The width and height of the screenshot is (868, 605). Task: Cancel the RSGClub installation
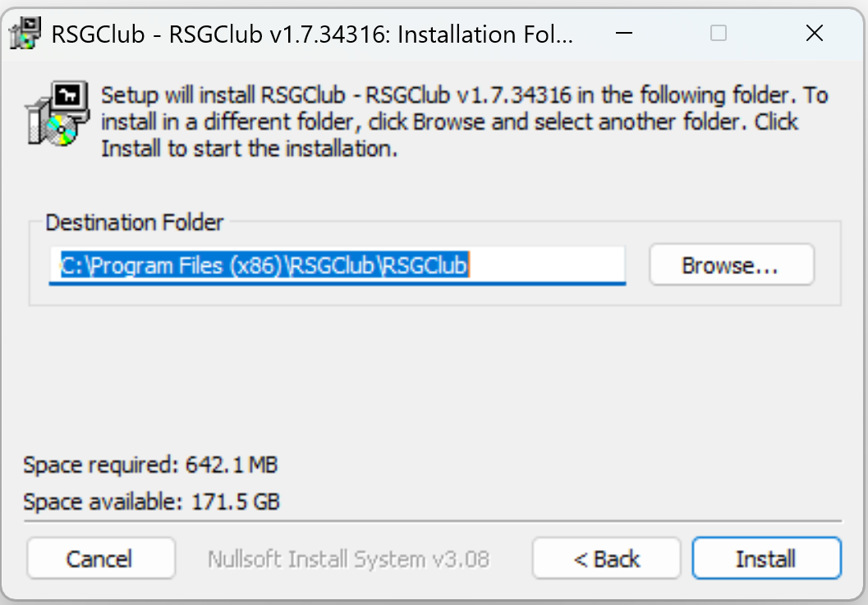coord(101,558)
